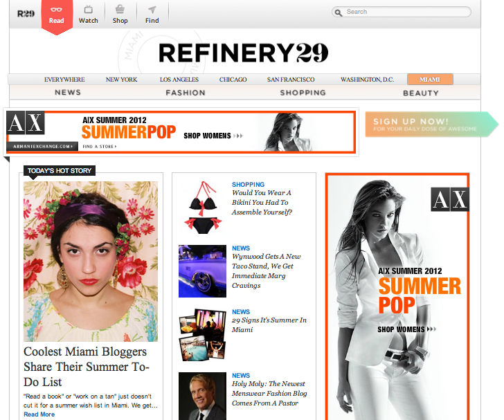Click Read More under the hot story
Viewport: 504px width, 420px height.
pos(39,414)
